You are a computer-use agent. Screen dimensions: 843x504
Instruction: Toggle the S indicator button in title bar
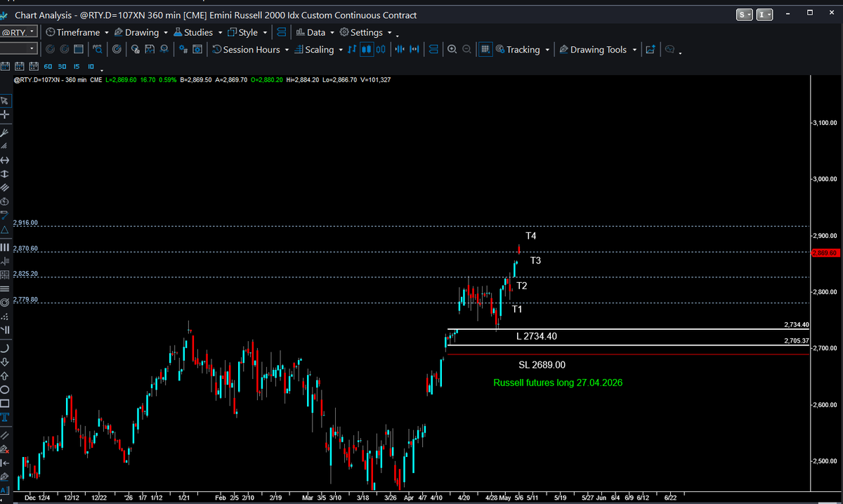[744, 15]
